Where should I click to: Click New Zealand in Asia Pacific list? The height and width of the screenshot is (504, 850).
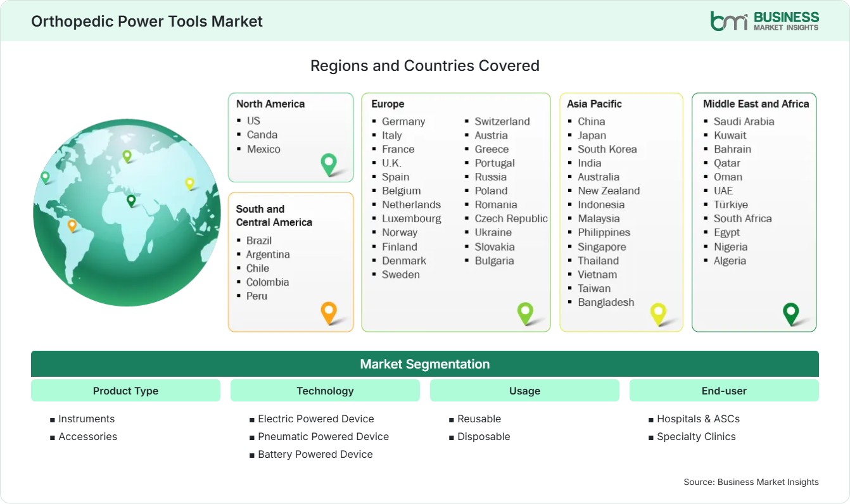pos(609,191)
